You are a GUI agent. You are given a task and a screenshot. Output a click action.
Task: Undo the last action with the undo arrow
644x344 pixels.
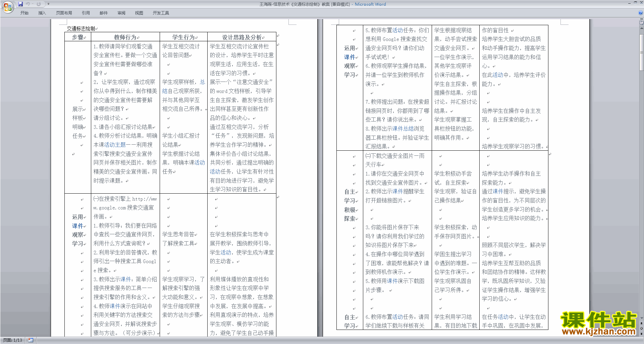pyautogui.click(x=28, y=4)
